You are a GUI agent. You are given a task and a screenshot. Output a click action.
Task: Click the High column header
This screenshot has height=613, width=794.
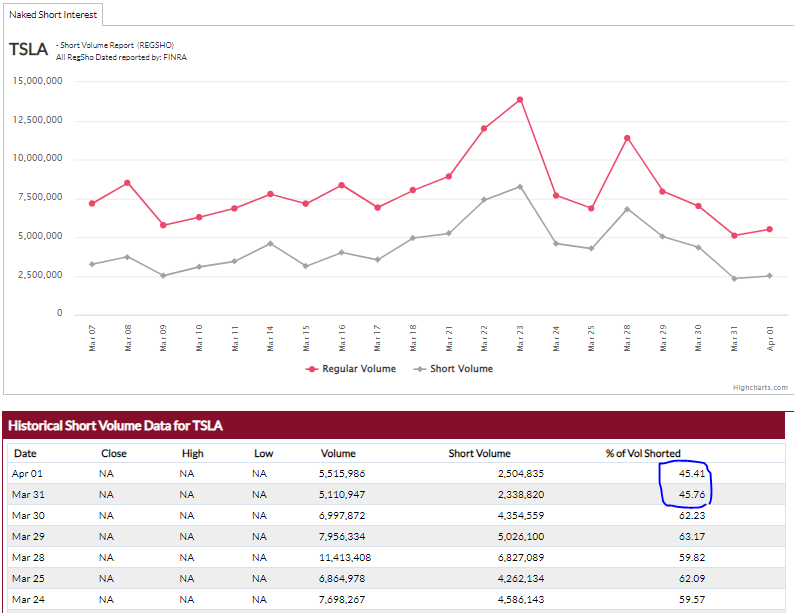(192, 454)
